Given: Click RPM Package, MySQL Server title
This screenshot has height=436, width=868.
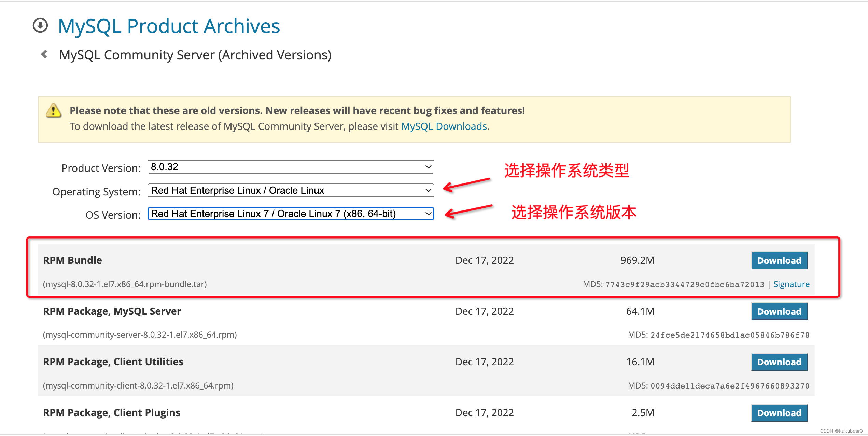Looking at the screenshot, I should click(112, 311).
